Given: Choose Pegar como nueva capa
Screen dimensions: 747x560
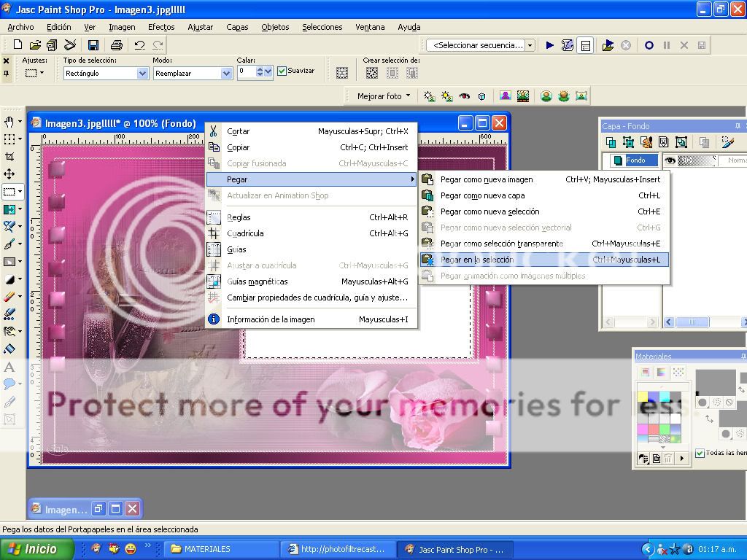Looking at the screenshot, I should 544,195.
